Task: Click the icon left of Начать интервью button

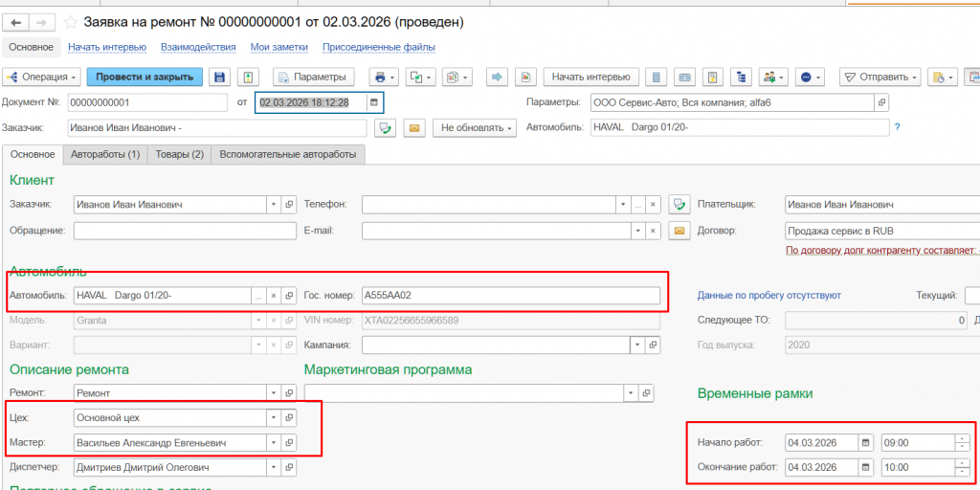Action: [x=526, y=77]
